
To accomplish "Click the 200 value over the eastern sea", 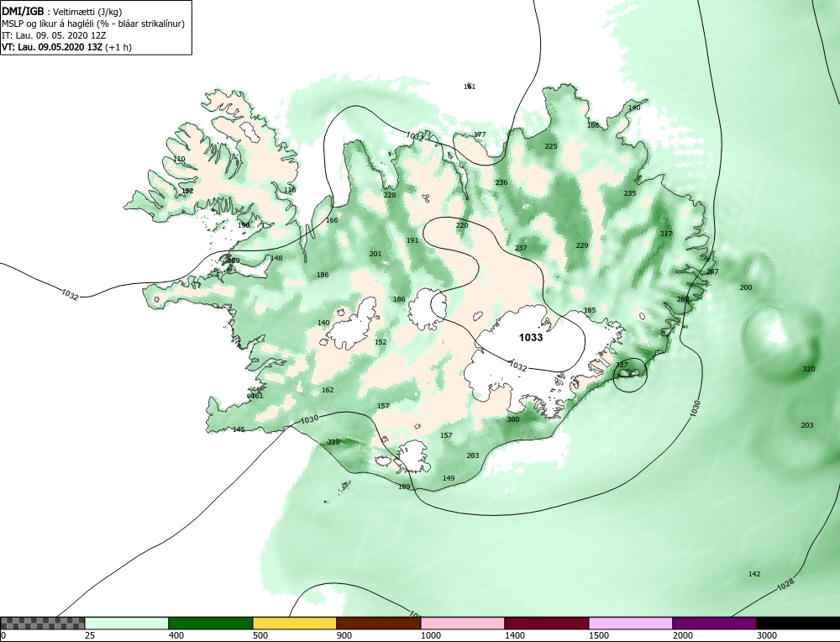I will pyautogui.click(x=746, y=287).
